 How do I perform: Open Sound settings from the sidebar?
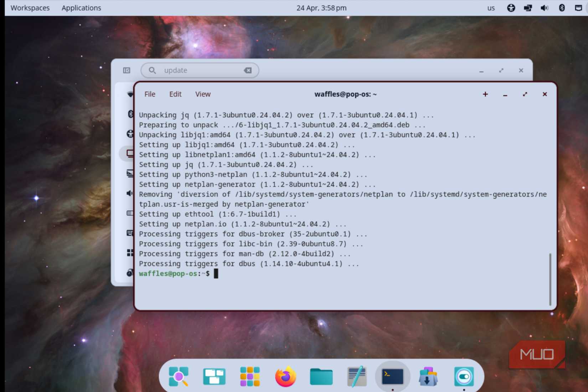click(x=130, y=194)
